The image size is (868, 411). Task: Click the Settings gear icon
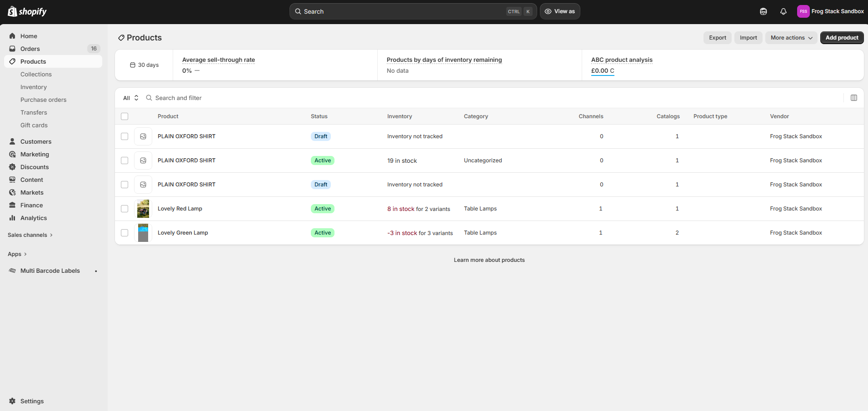pos(12,401)
